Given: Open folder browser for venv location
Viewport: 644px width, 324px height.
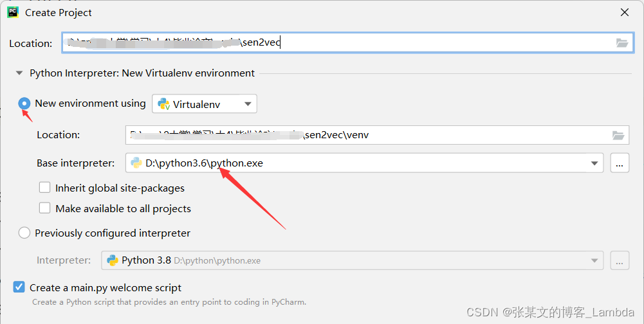Looking at the screenshot, I should (618, 135).
